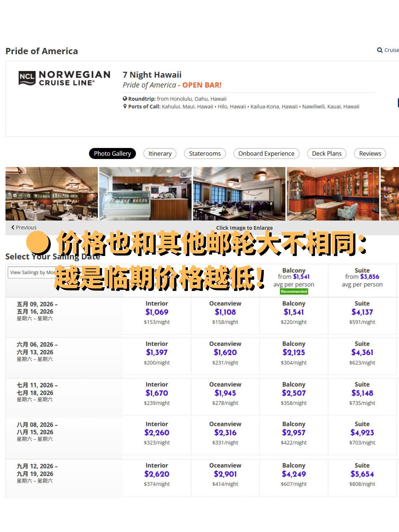Choose Suite $4,137 price

(x=362, y=312)
